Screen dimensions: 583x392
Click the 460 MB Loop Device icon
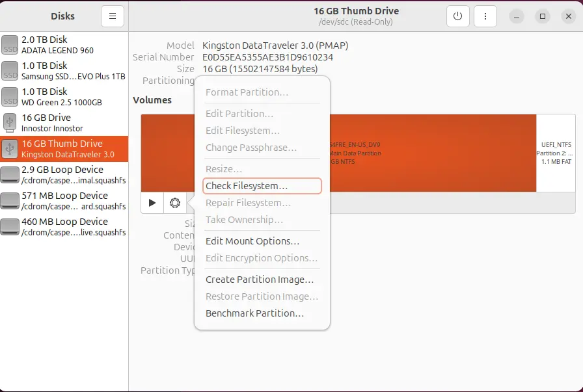click(x=10, y=227)
